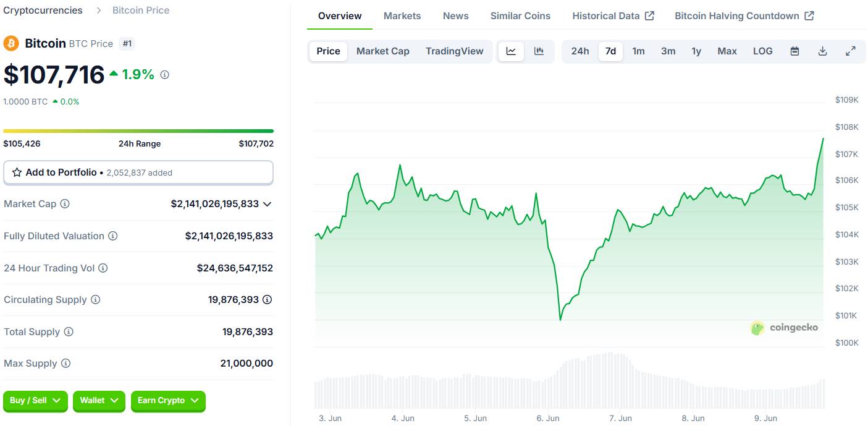Open the Historical Data tab
868x426 pixels.
[613, 16]
